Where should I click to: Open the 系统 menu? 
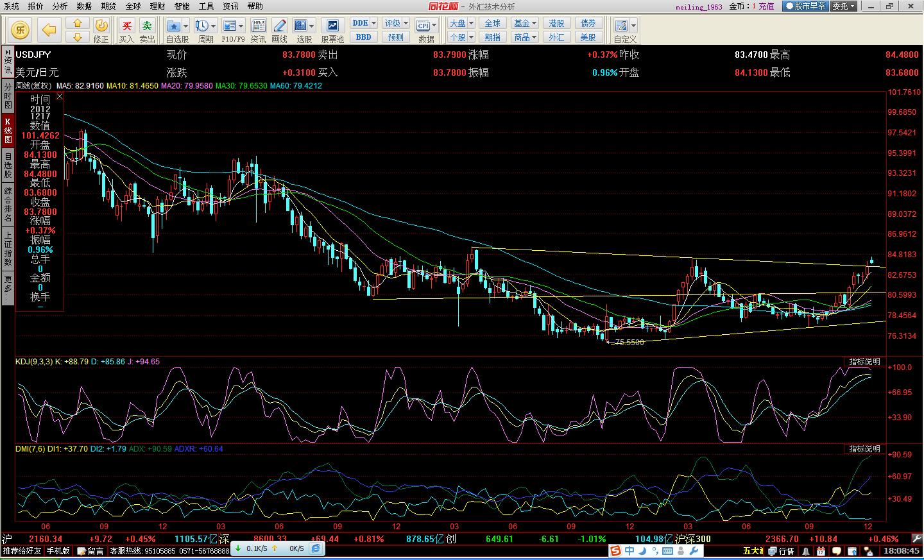click(x=11, y=6)
